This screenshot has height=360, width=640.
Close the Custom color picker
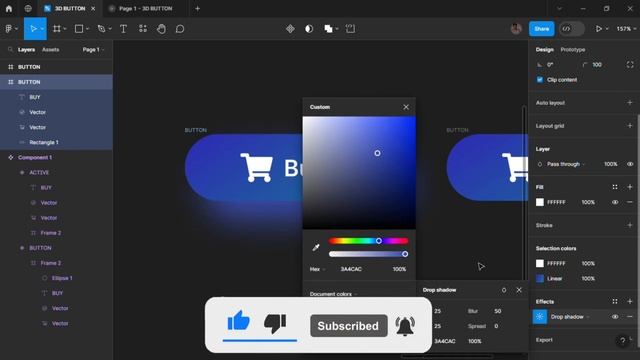(x=406, y=107)
